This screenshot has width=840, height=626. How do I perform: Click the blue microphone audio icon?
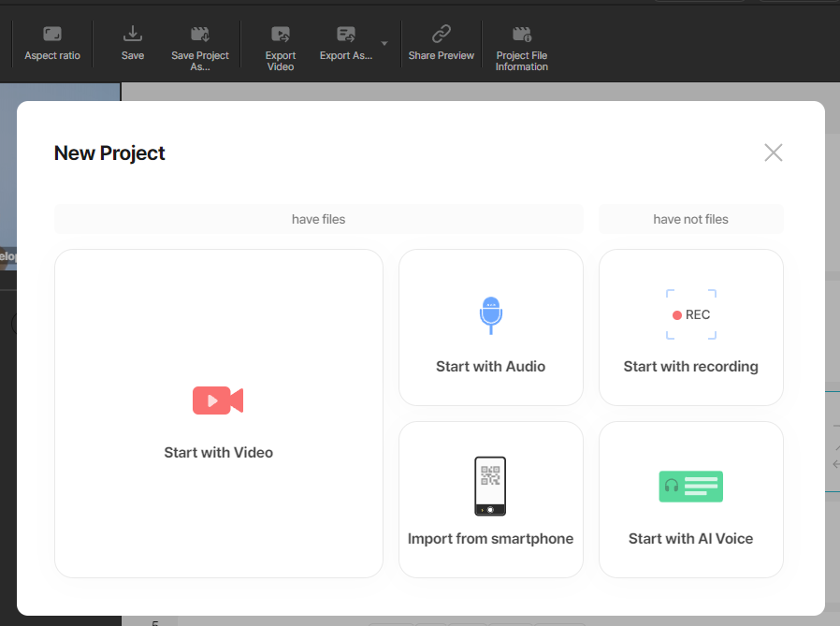[491, 315]
